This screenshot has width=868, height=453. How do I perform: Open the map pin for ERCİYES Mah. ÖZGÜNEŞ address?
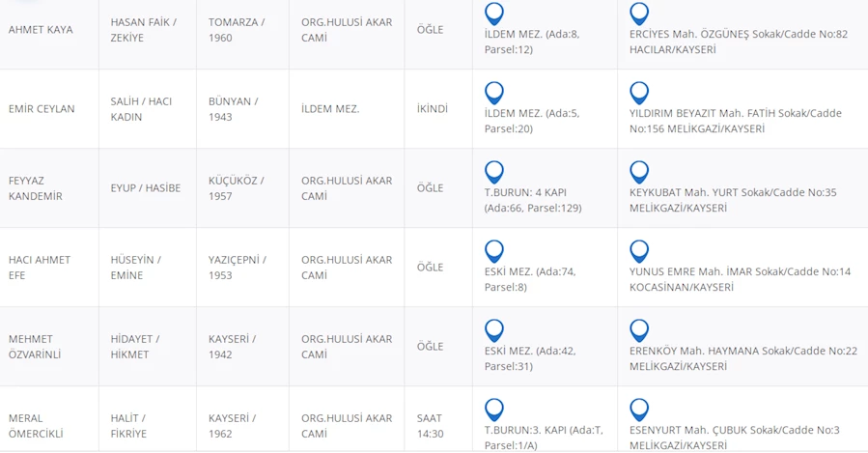tap(639, 14)
